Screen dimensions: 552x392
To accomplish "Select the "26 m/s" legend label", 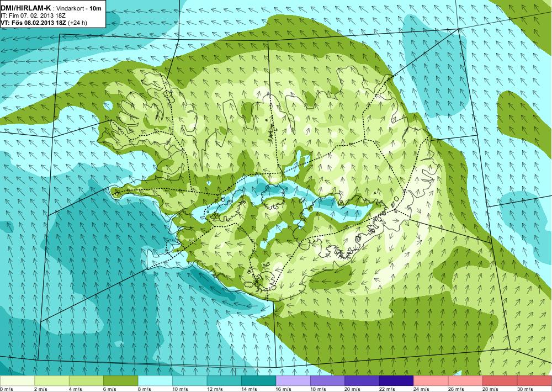I will click(457, 389).
